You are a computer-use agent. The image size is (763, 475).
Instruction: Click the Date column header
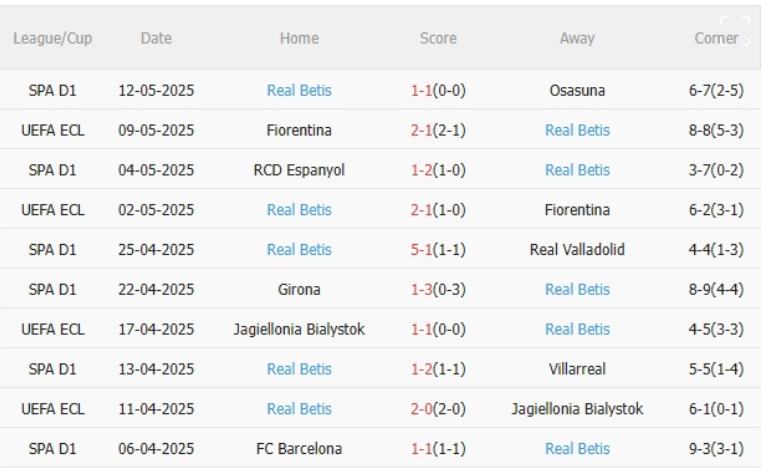pos(156,39)
